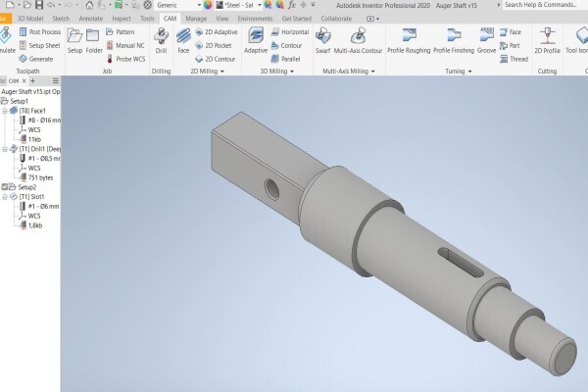Expand the Turning panel dropdown
Viewport: 588px width, 392px height.
point(469,72)
